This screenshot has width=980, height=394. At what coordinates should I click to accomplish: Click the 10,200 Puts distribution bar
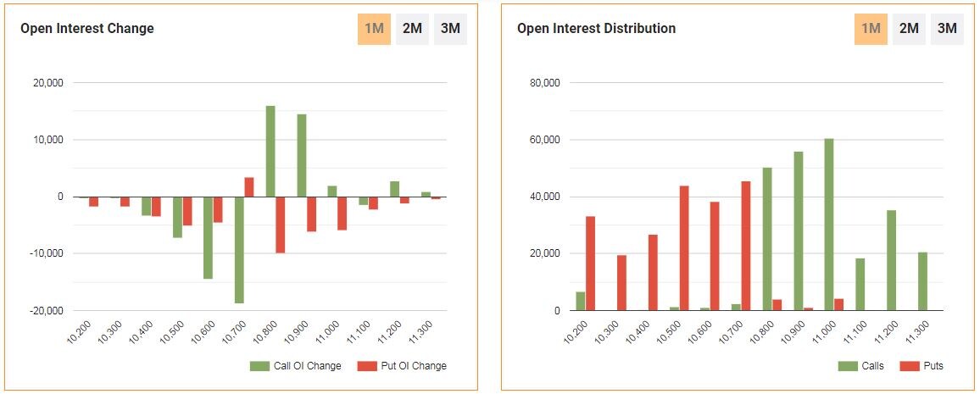(x=590, y=264)
